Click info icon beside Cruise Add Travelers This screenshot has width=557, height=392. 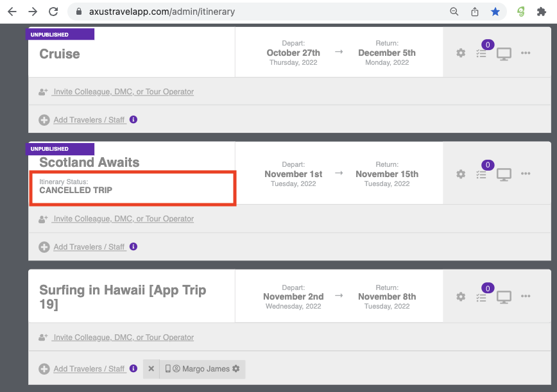click(133, 120)
